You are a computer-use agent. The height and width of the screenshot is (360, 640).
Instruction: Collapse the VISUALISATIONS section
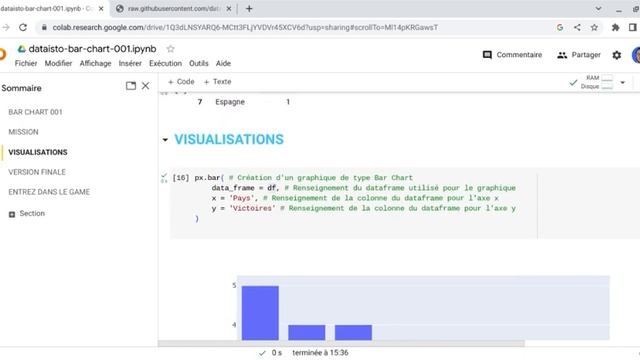click(x=165, y=140)
